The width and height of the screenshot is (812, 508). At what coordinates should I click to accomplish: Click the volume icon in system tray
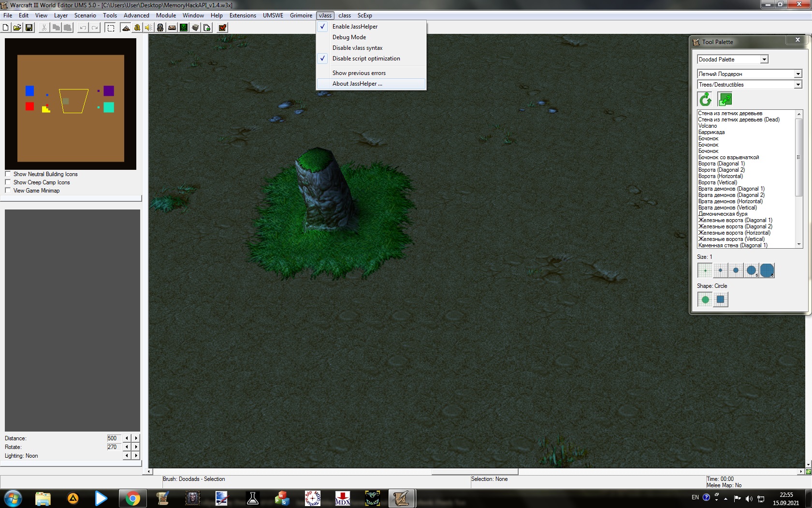coord(749,498)
